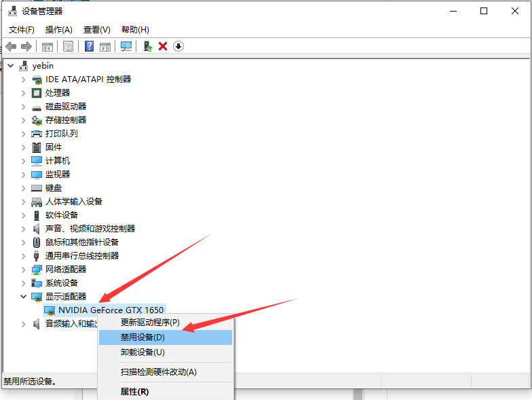
Task: Click the firmware (固件) icon
Action: pos(37,147)
